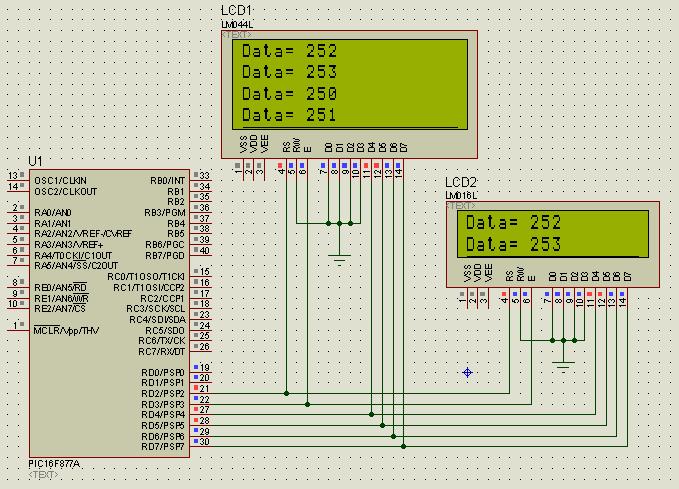Select the RD5/PSP5 pin label
The width and height of the screenshot is (679, 489).
point(163,426)
